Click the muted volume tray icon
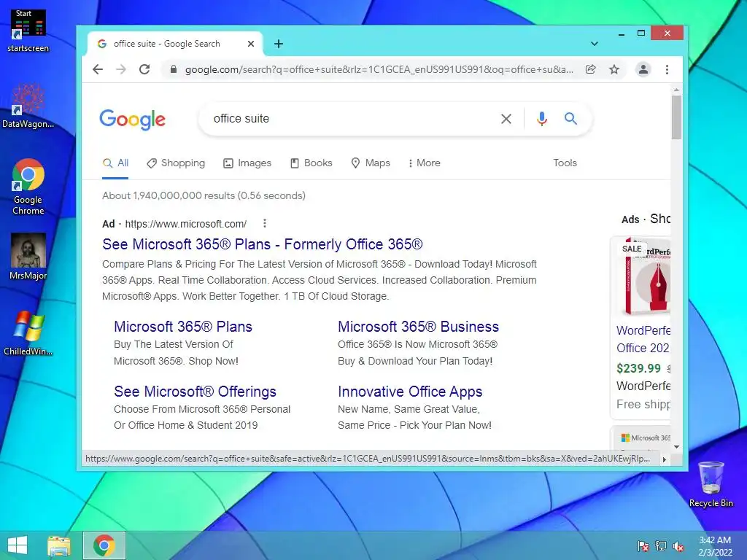This screenshot has width=747, height=560. pyautogui.click(x=678, y=546)
